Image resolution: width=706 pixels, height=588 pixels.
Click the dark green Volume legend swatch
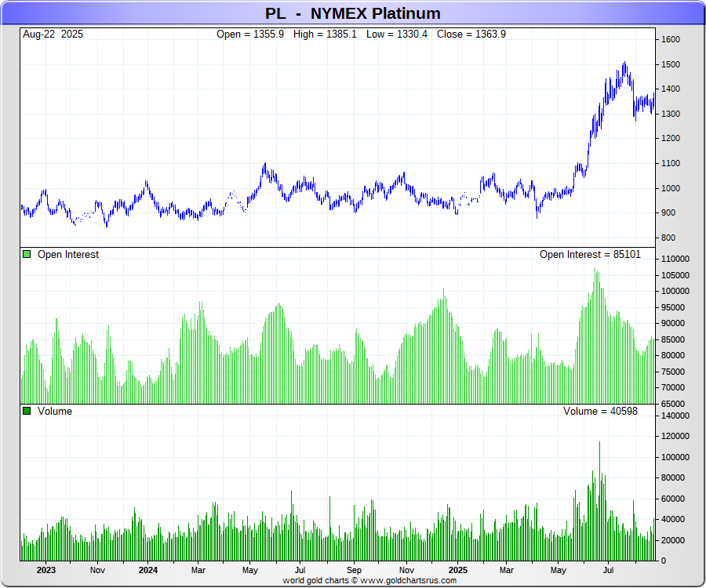click(x=27, y=411)
